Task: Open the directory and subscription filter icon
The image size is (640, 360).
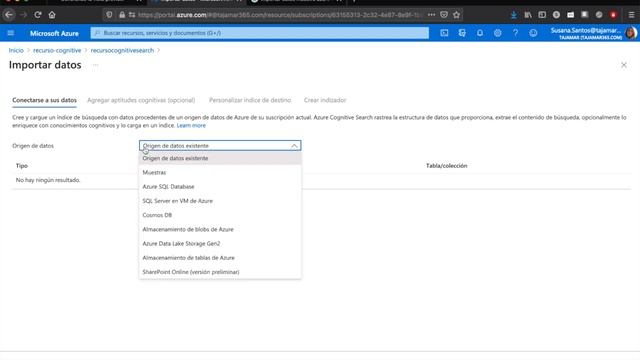Action: [462, 33]
